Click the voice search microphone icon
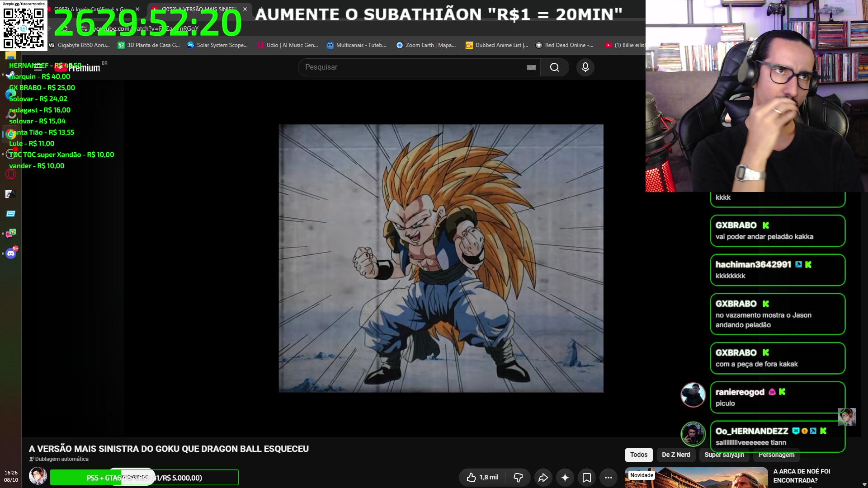 [585, 67]
